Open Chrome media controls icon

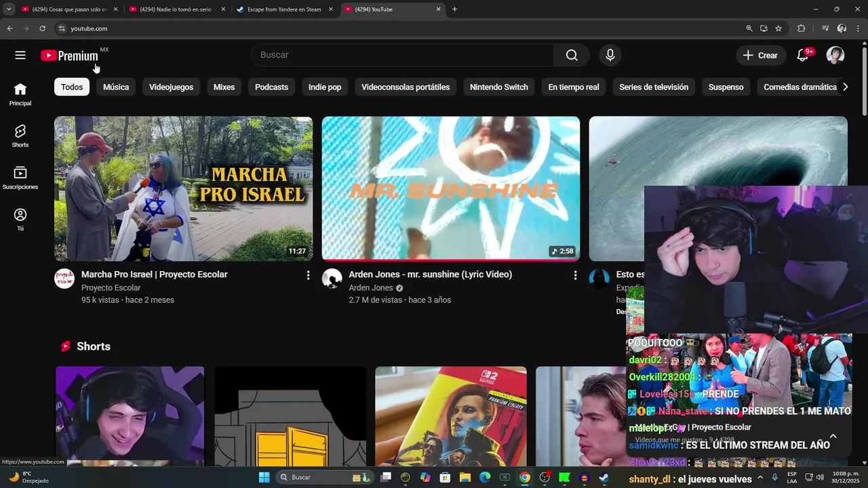[x=825, y=28]
